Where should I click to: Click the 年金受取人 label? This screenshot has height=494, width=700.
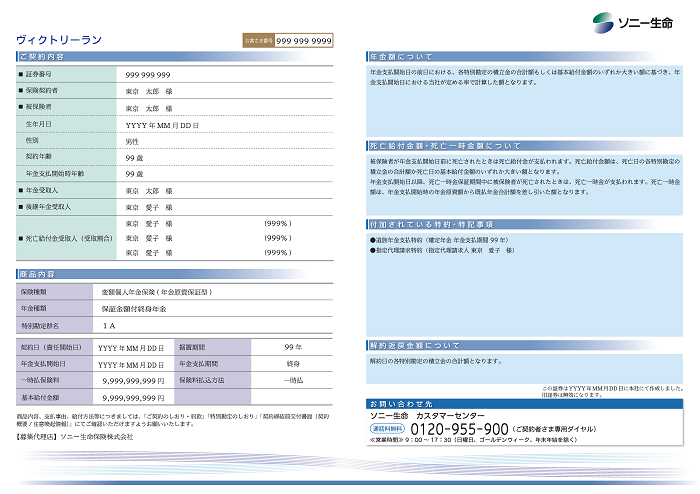pyautogui.click(x=42, y=190)
